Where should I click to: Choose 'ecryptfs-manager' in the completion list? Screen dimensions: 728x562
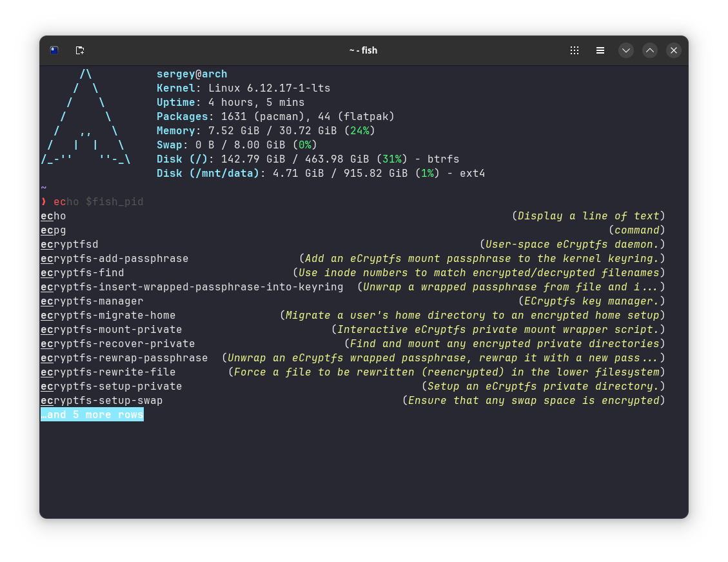click(x=92, y=301)
